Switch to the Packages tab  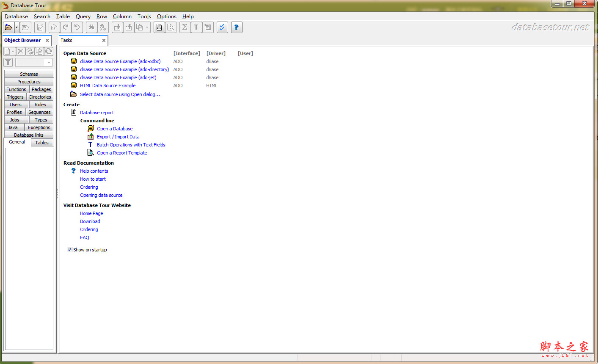(x=41, y=89)
